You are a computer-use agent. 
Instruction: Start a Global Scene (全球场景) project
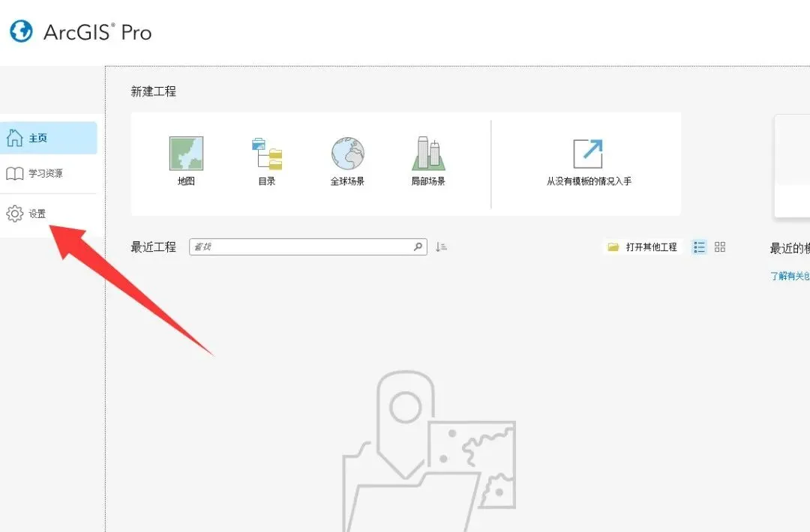click(x=347, y=160)
